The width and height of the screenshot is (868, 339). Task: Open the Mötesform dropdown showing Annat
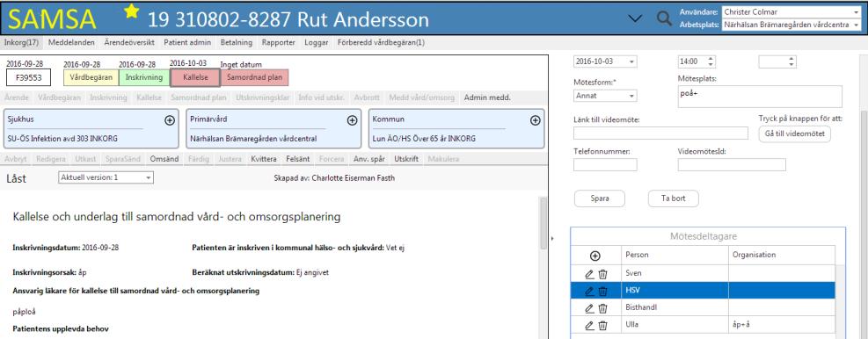pyautogui.click(x=605, y=96)
